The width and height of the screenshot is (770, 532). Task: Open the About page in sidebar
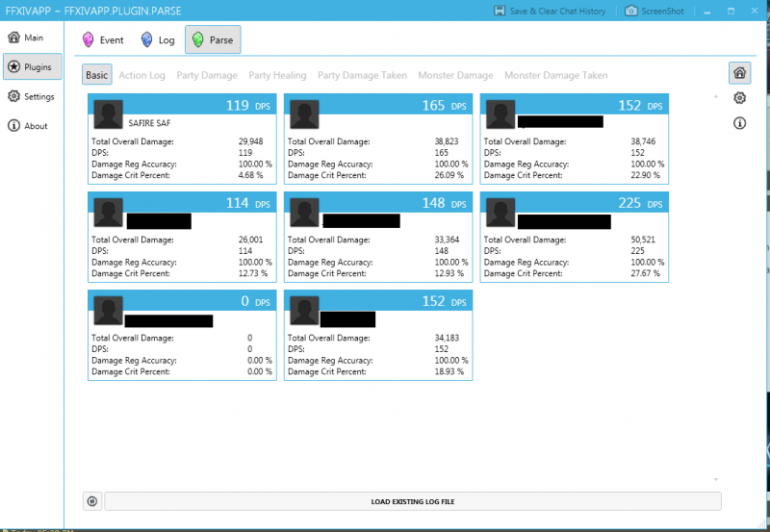[28, 126]
